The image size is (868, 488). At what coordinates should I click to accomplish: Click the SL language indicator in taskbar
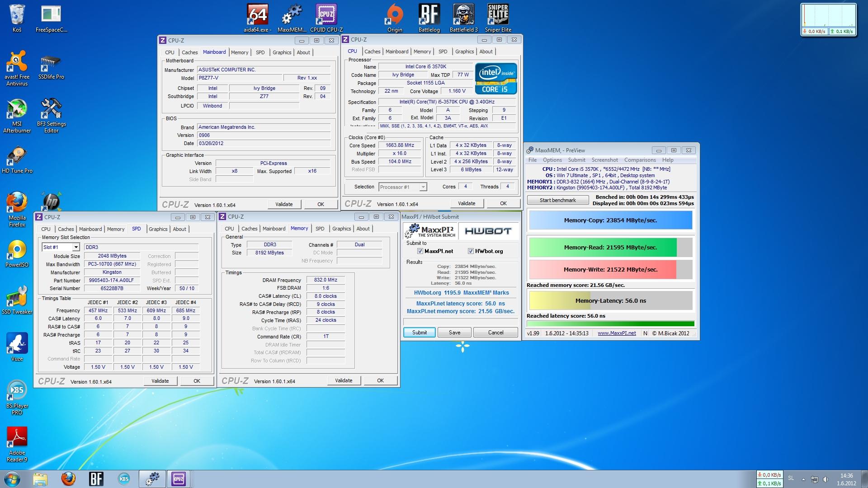[791, 478]
